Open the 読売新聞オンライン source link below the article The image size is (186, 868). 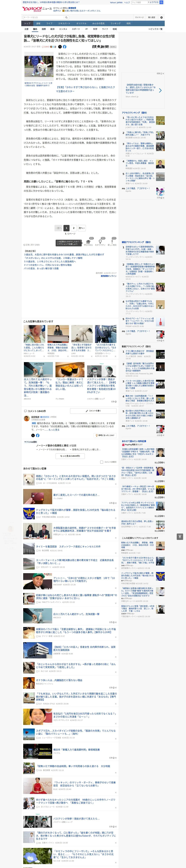click(108, 276)
